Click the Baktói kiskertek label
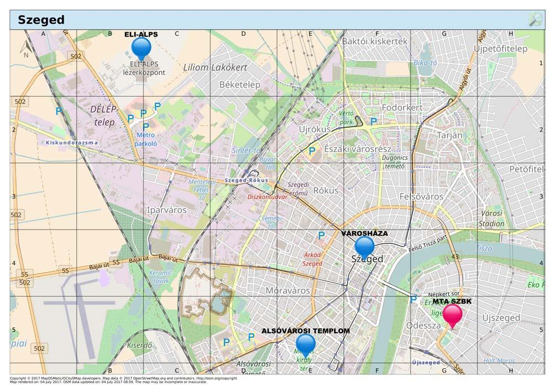The height and width of the screenshot is (392, 555). [374, 41]
